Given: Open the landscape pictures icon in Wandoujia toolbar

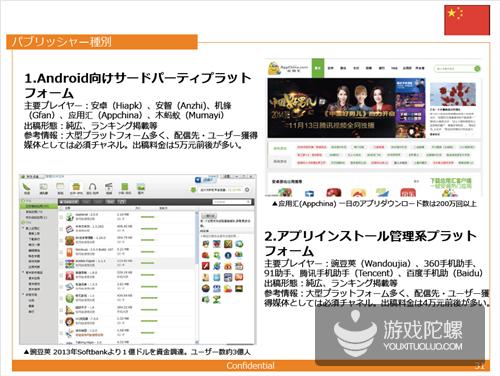Looking at the screenshot, I should [x=141, y=187].
